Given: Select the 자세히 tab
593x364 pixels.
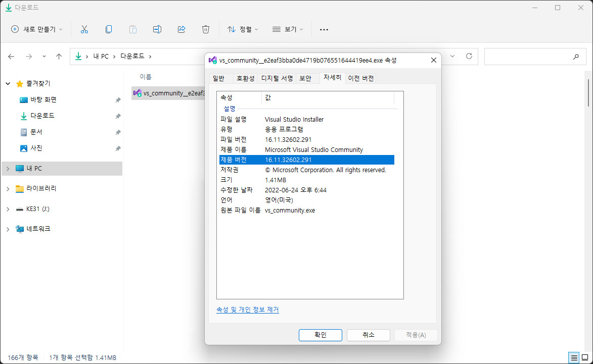Looking at the screenshot, I should 333,77.
